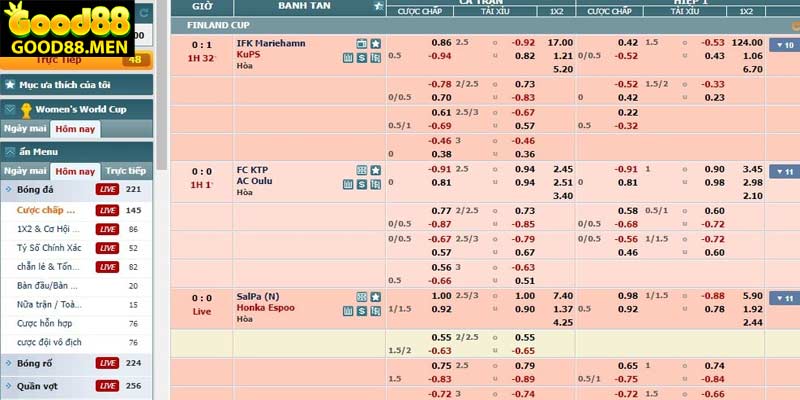Screen dimensions: 800x400
Task: Click the LIVE badge next to Tỷ Số Chính Xác
Action: tap(107, 248)
